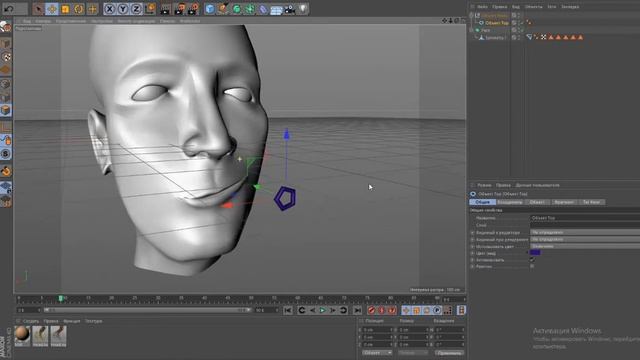Activate the Rotate tool
This screenshot has width=640, height=360.
78,9
